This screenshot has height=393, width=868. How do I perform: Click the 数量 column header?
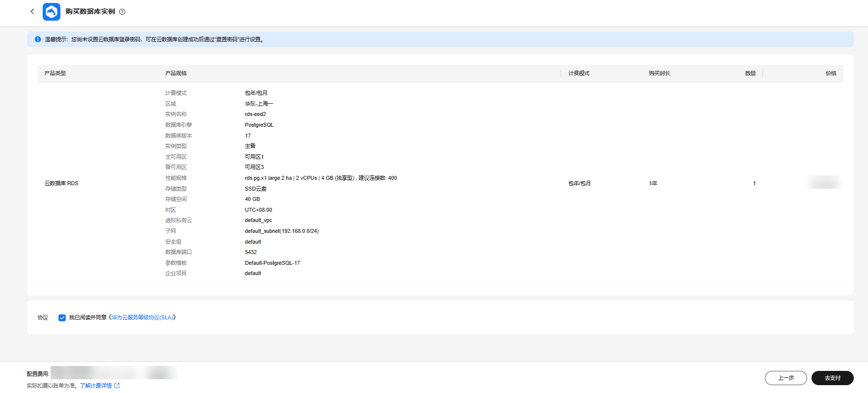(750, 73)
